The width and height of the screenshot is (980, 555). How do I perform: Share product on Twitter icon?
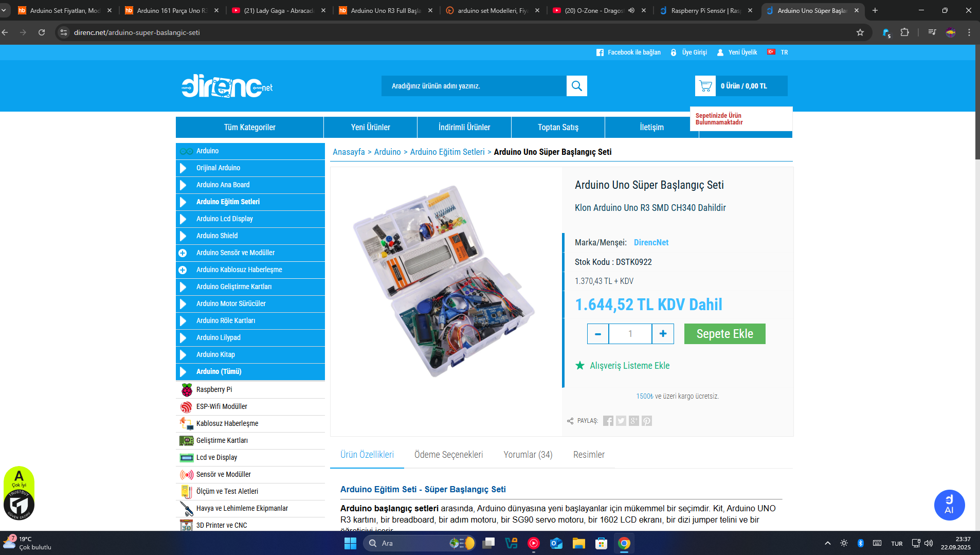(x=621, y=421)
